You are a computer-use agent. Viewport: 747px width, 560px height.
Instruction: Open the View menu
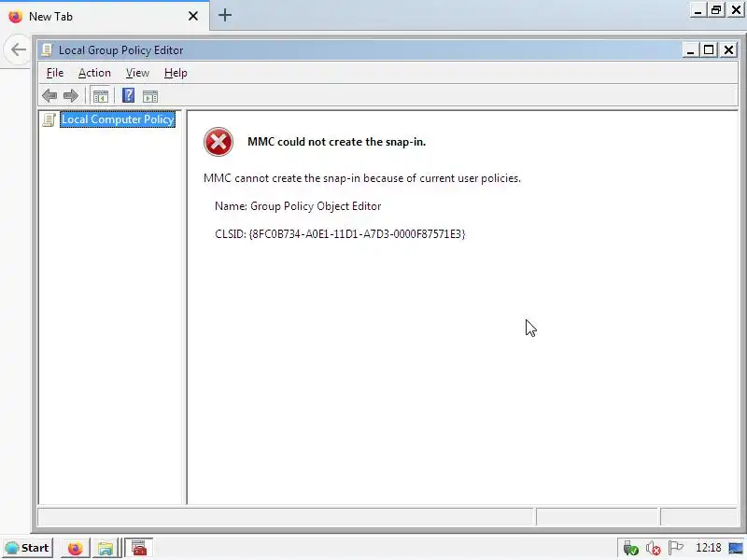click(x=137, y=73)
